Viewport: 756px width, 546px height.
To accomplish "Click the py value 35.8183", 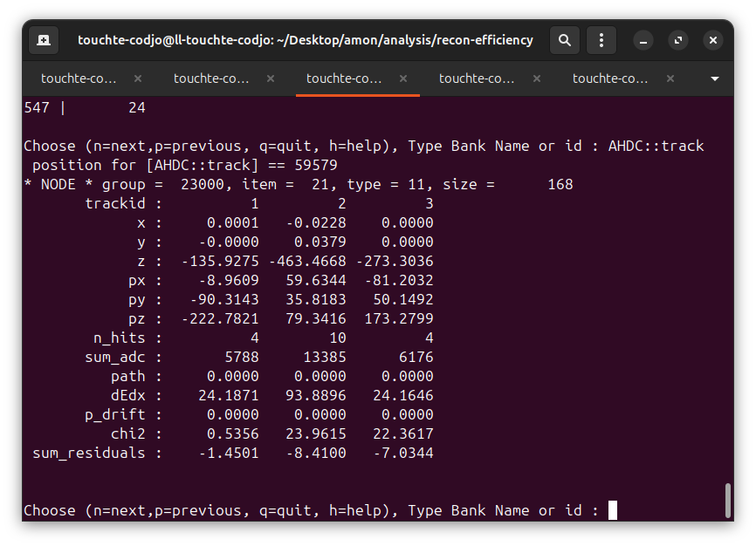I will tap(316, 300).
